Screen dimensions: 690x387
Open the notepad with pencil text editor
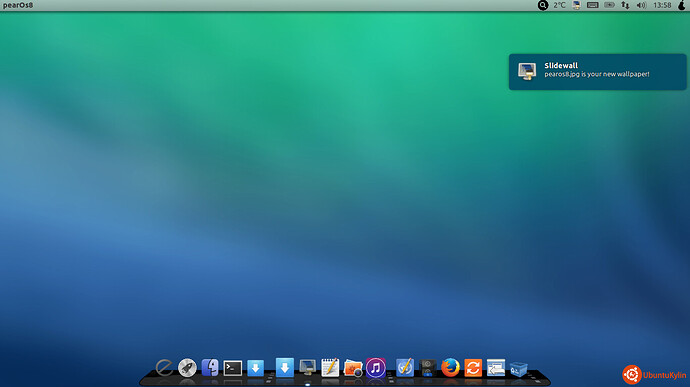pyautogui.click(x=330, y=367)
